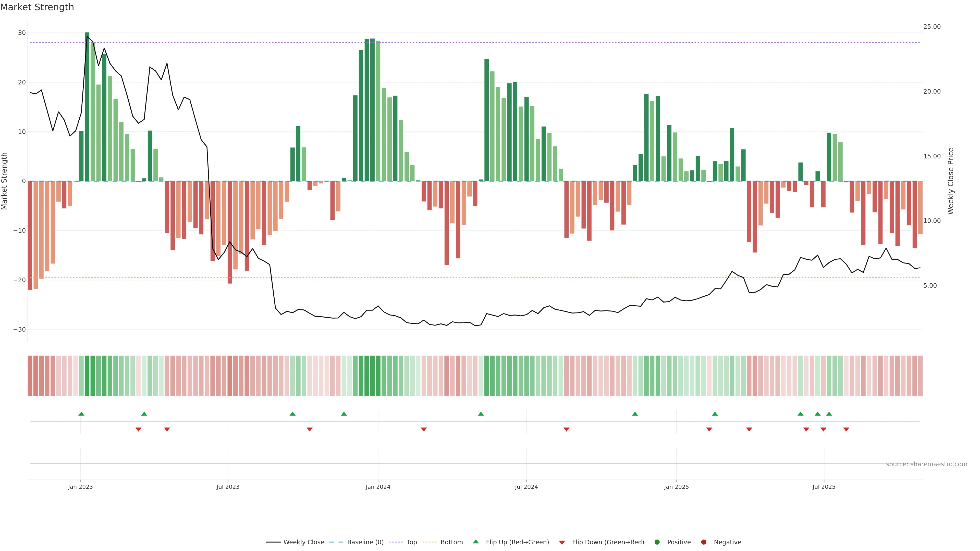The height and width of the screenshot is (551, 980).
Task: Click the leftmost green flip-up triangle marker
Action: [x=81, y=414]
